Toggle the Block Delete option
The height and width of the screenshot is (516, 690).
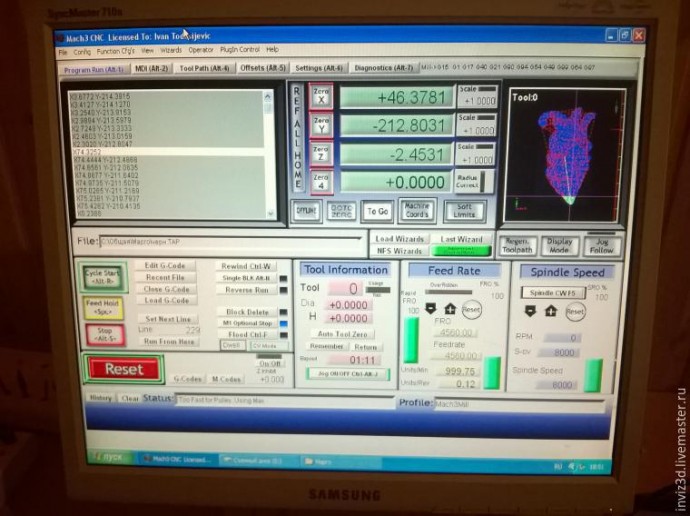click(x=246, y=311)
